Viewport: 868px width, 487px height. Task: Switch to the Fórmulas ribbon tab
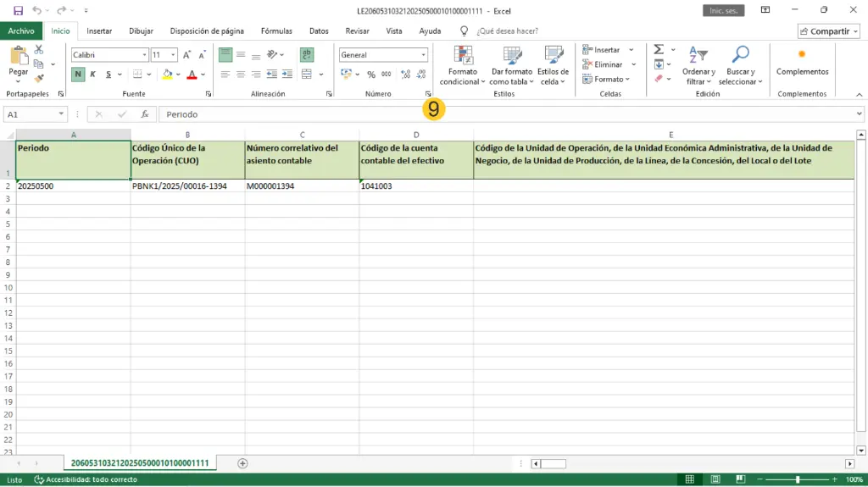pos(276,31)
